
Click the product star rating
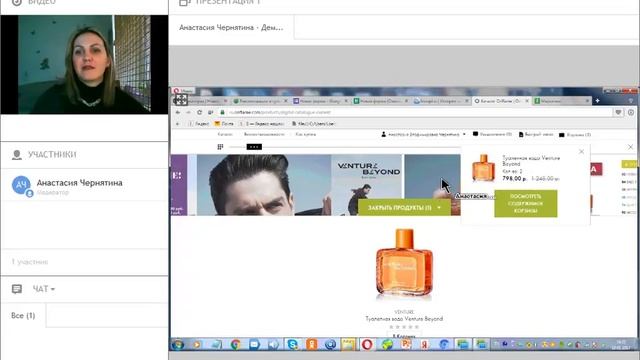[404, 327]
